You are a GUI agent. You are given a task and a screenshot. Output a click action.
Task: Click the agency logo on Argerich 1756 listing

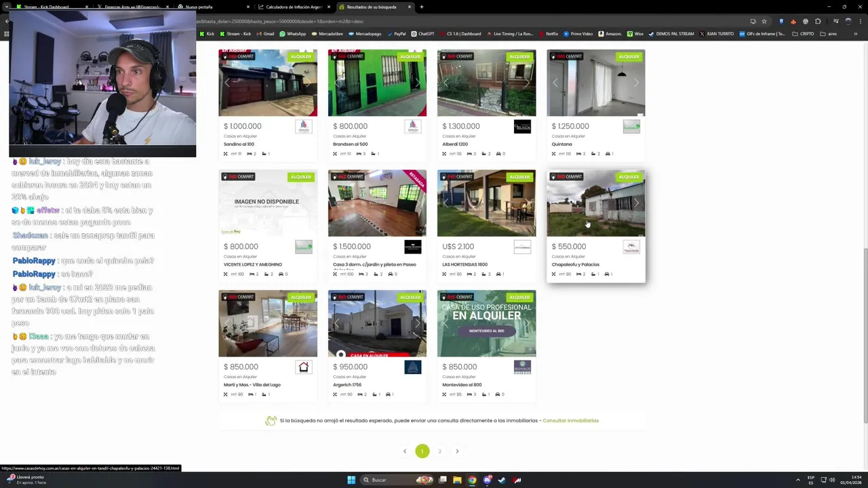tap(413, 367)
